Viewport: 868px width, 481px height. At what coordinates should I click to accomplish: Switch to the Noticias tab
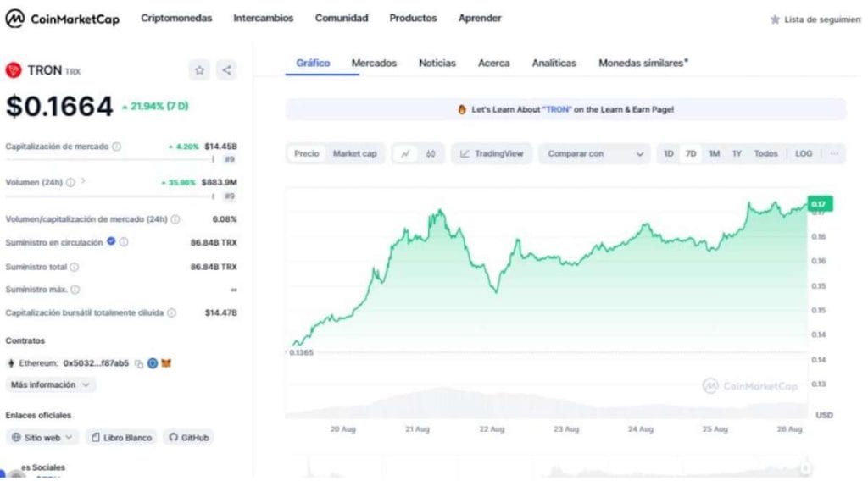pyautogui.click(x=437, y=63)
